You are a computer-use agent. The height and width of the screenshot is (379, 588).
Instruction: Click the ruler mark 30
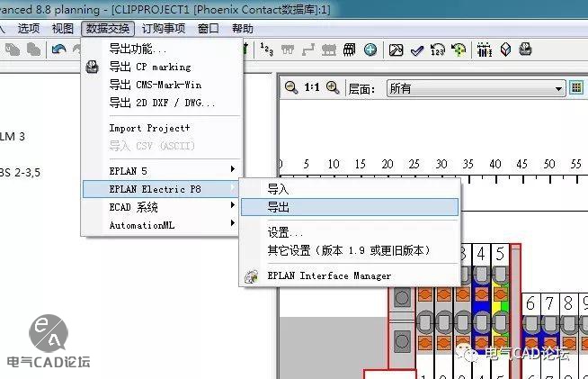tap(441, 164)
